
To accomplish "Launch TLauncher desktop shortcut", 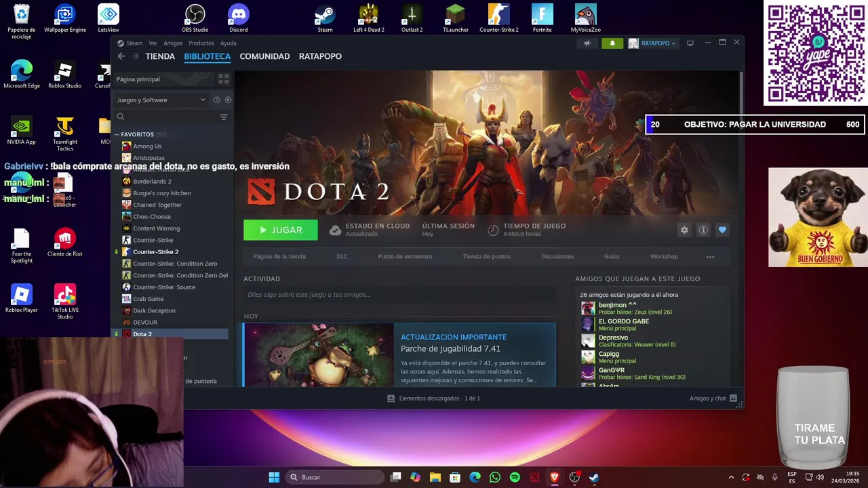I will pos(456,18).
